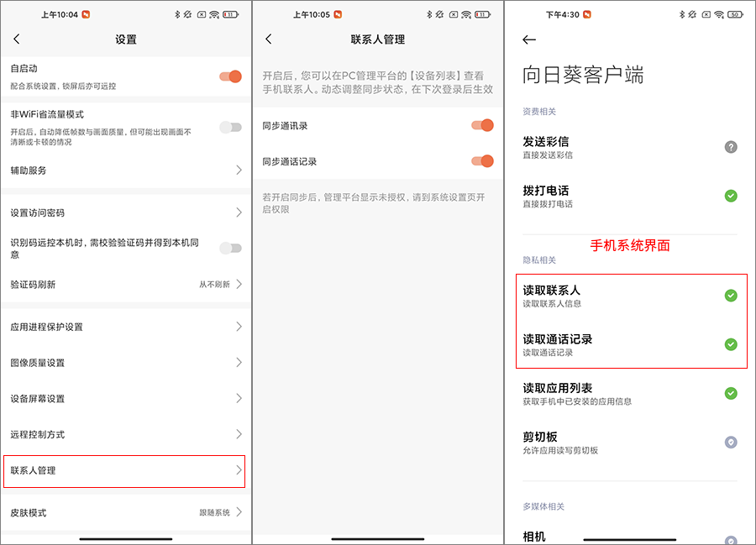Open the 读取联系人 permission entry
Image resolution: width=756 pixels, height=545 pixels.
click(x=630, y=296)
